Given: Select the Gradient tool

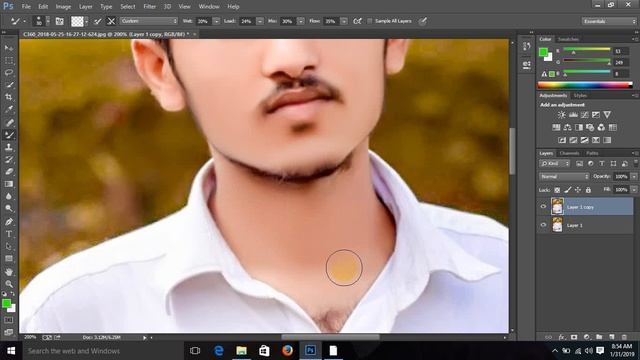Looking at the screenshot, I should 9,184.
